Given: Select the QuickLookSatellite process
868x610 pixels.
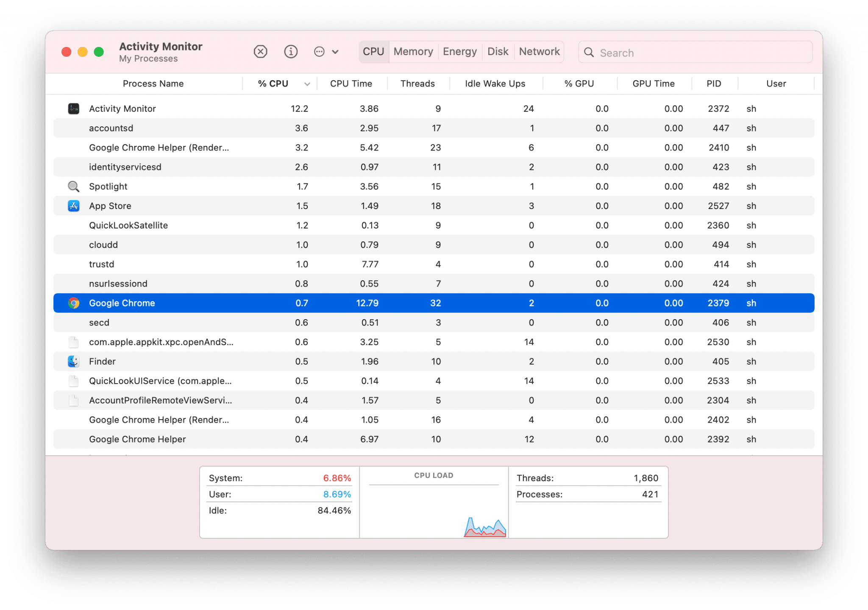Looking at the screenshot, I should [x=434, y=226].
